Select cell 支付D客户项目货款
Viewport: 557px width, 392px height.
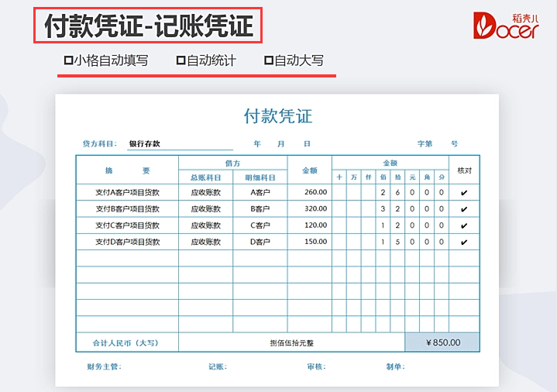click(x=127, y=242)
